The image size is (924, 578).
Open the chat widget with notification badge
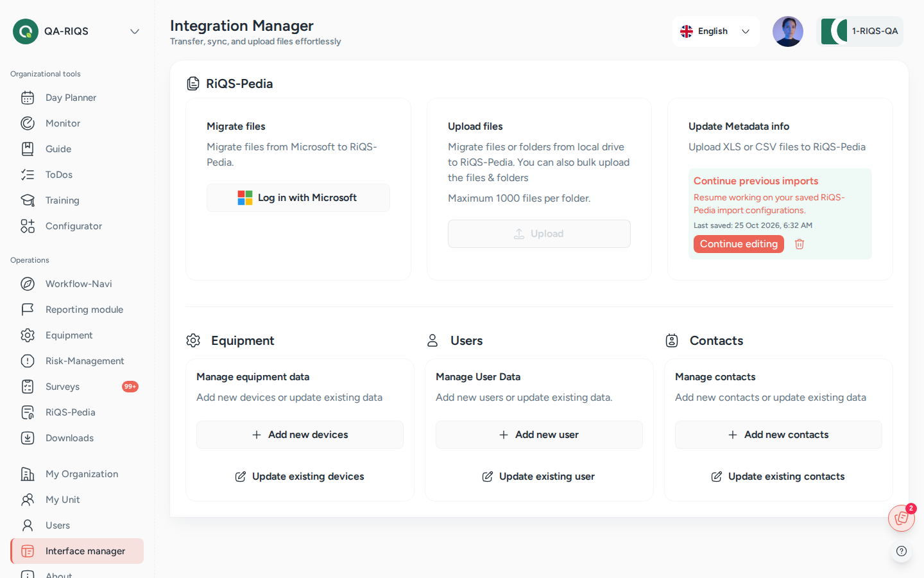tap(902, 518)
